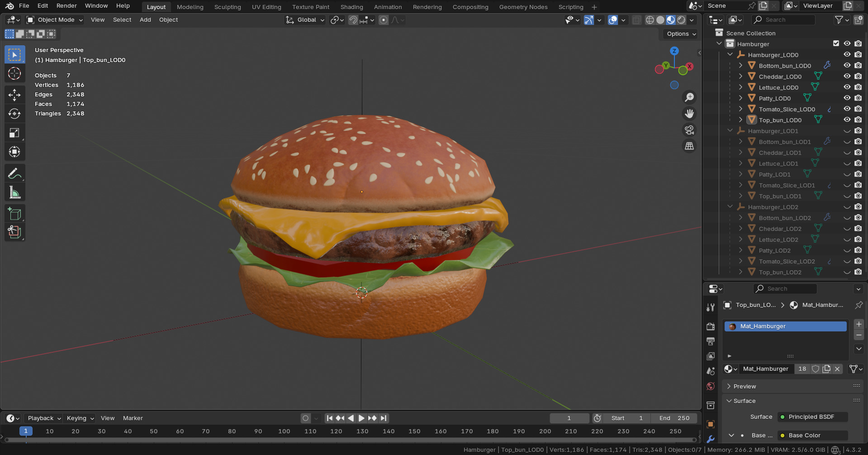Click the outliner Search field
Image resolution: width=868 pixels, height=455 pixels.
[783, 20]
